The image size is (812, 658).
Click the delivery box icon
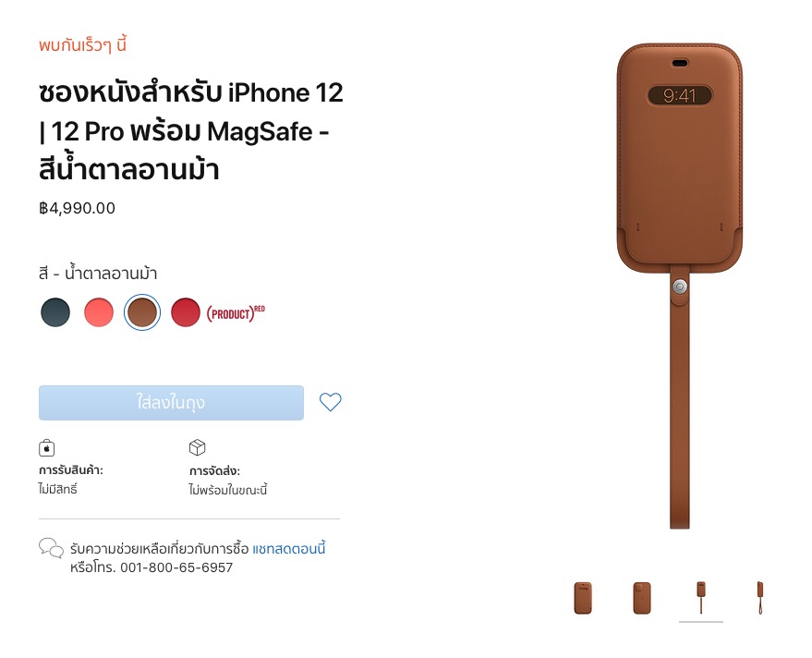click(198, 447)
